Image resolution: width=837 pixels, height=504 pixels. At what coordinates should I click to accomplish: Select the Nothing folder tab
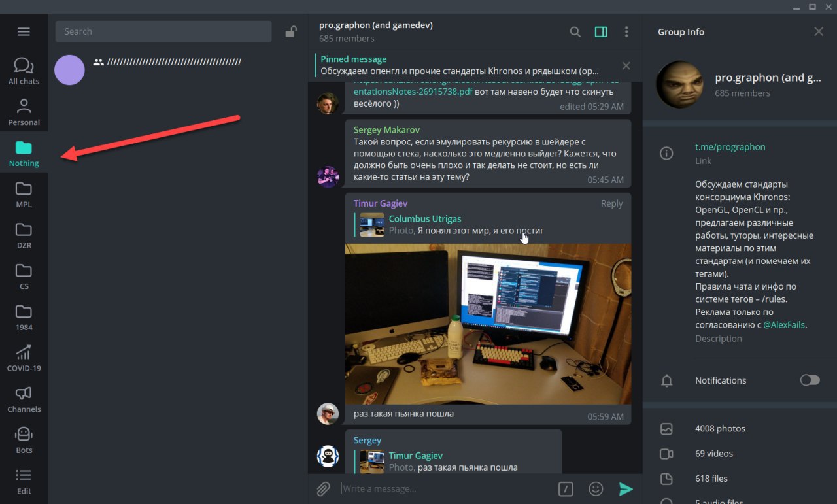(24, 153)
